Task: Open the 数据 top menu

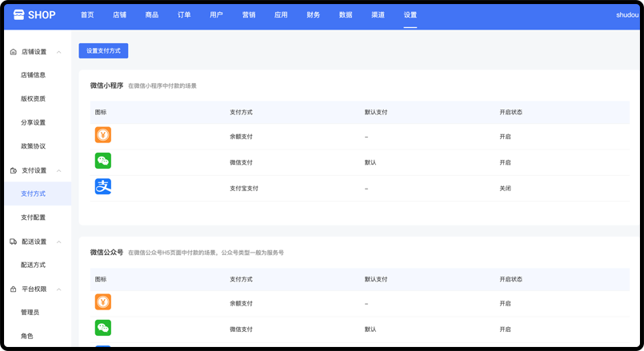Action: [x=346, y=14]
